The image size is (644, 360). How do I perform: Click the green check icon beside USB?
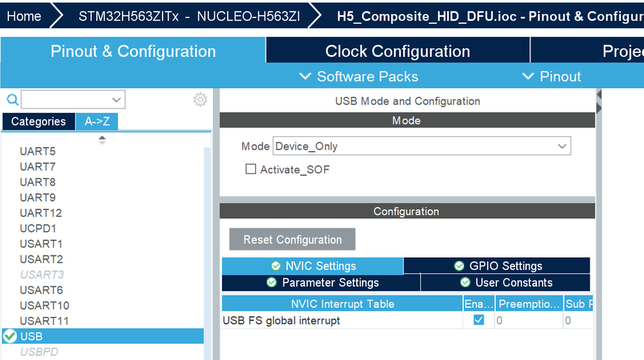tap(10, 336)
